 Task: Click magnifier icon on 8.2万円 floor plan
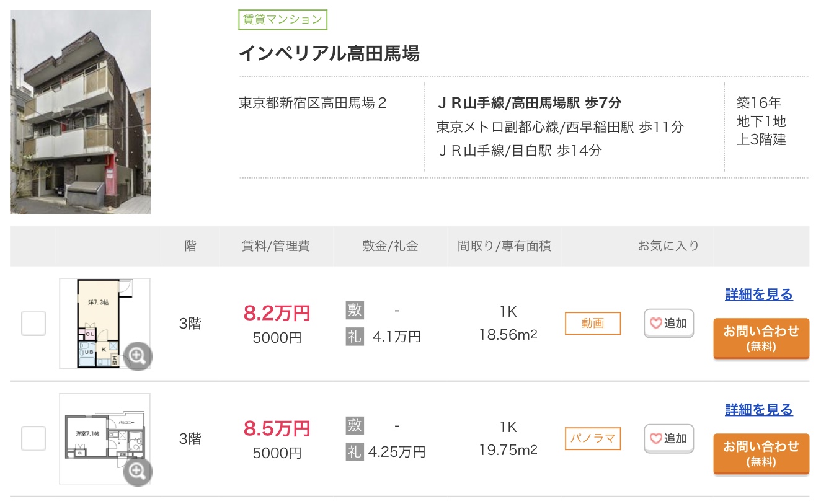138,356
